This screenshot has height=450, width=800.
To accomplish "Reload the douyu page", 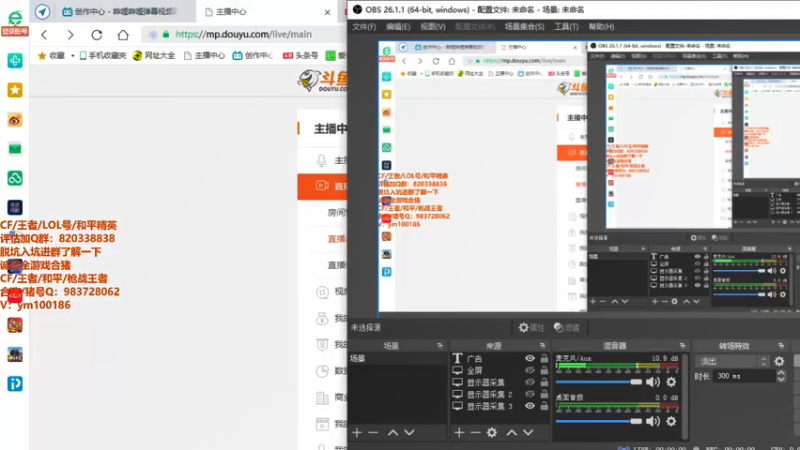I will 97,35.
